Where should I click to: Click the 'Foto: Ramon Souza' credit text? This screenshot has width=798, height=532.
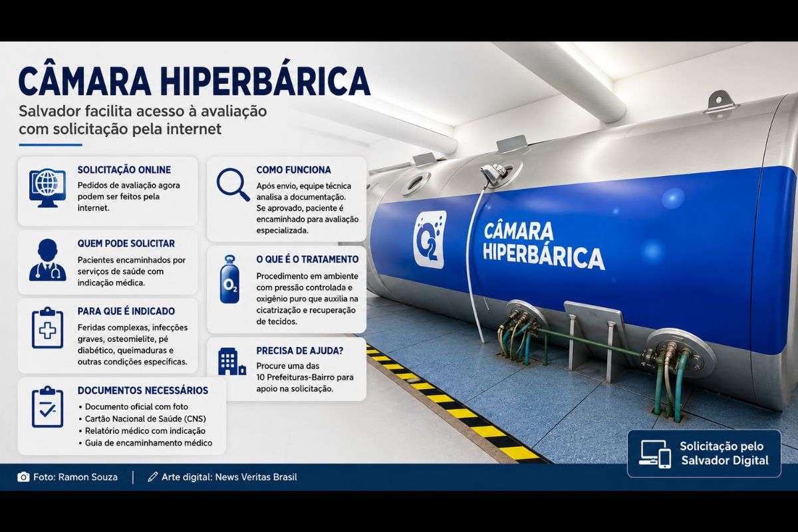[75, 477]
